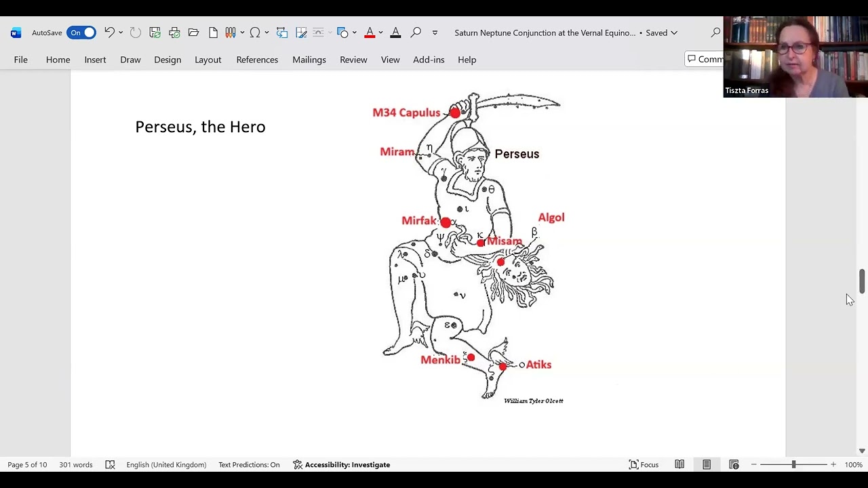Create a new blank document icon
The width and height of the screenshot is (868, 488).
click(x=213, y=33)
